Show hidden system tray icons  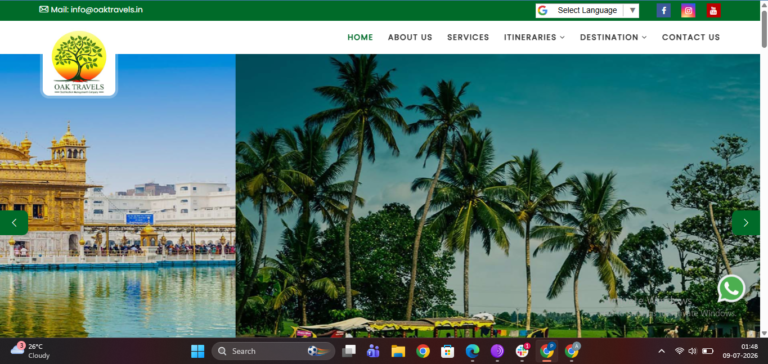point(661,351)
